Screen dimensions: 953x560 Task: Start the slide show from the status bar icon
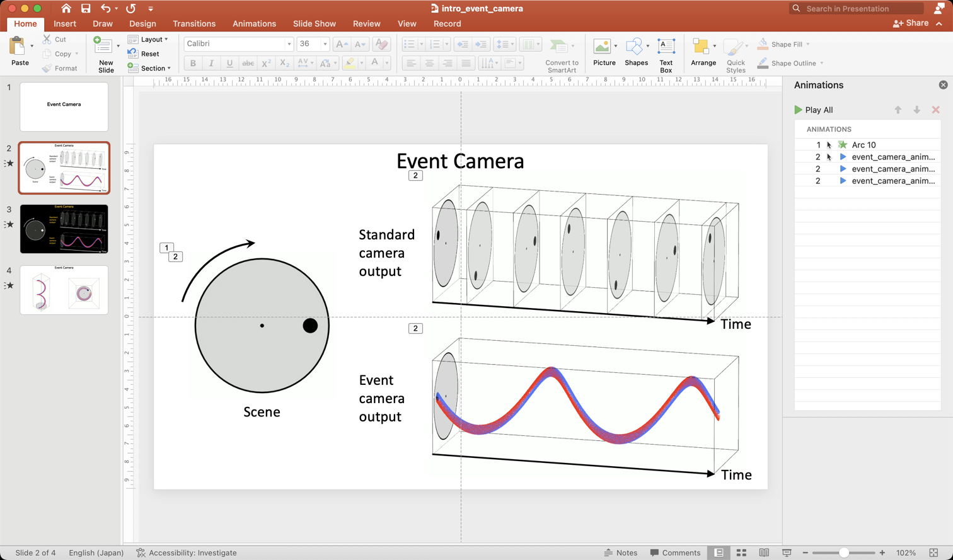[x=788, y=553]
